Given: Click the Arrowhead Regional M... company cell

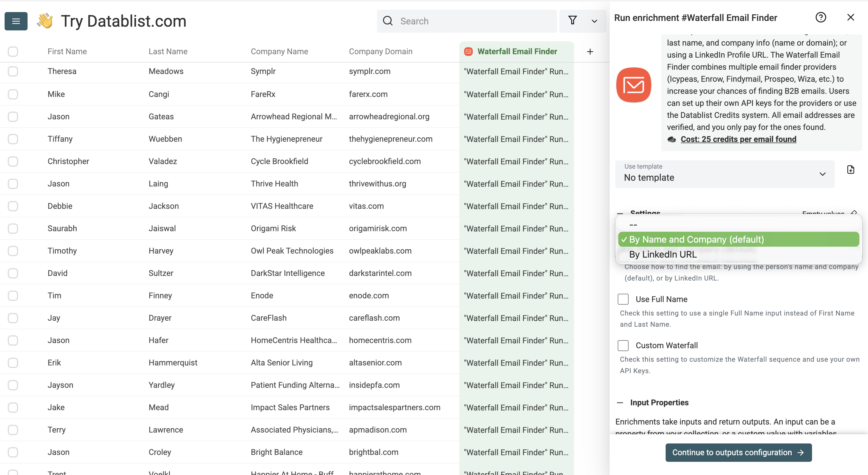Looking at the screenshot, I should (x=293, y=116).
